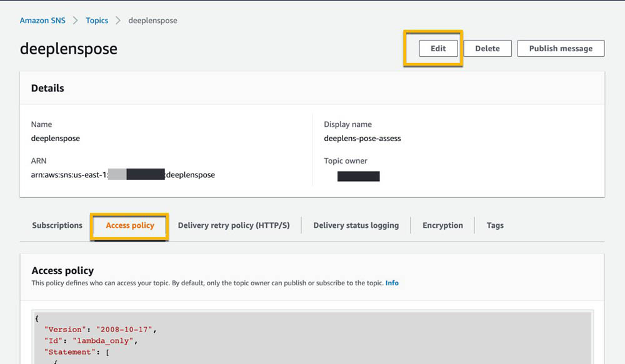Click the Edit button

pyautogui.click(x=438, y=48)
